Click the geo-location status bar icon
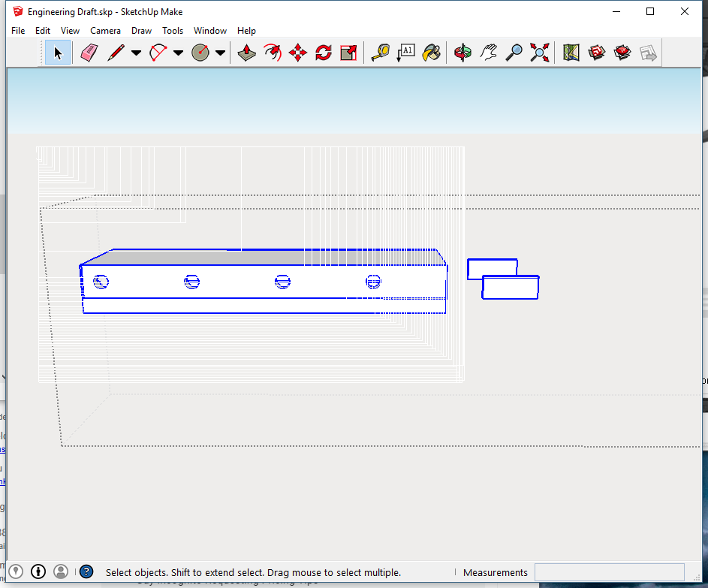The width and height of the screenshot is (708, 588). (x=16, y=571)
